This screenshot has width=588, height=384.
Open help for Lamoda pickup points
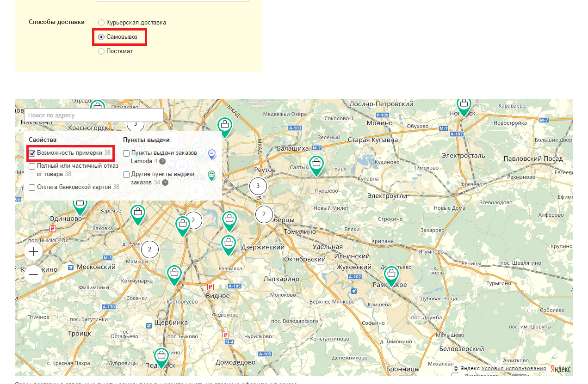(162, 161)
